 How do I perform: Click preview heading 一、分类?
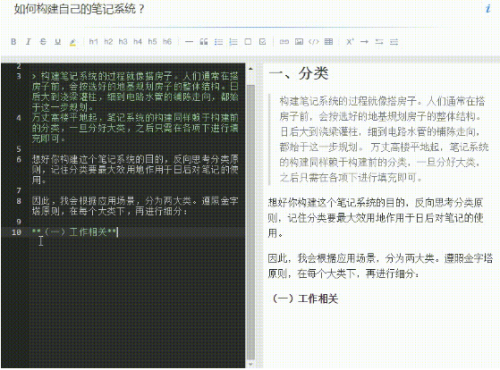[x=298, y=73]
